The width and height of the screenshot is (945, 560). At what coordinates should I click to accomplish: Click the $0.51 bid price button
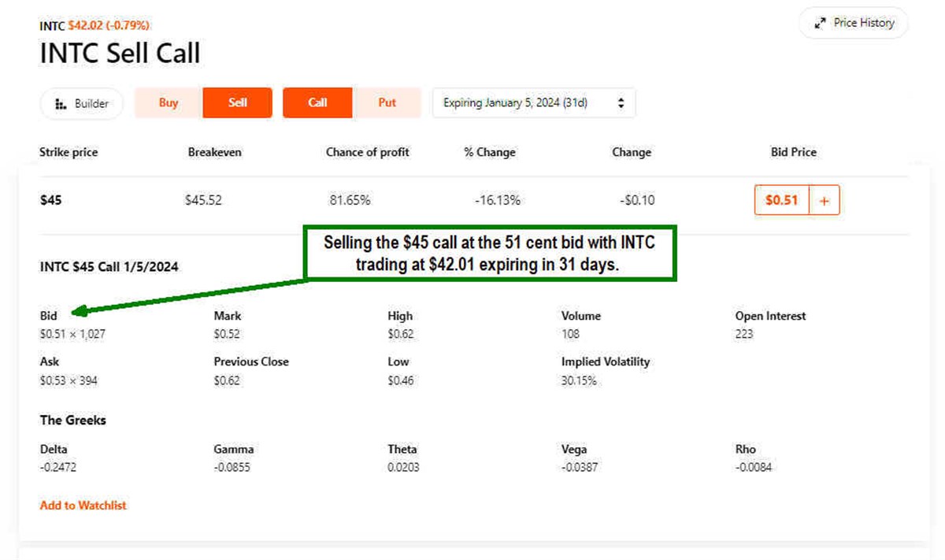[781, 201]
